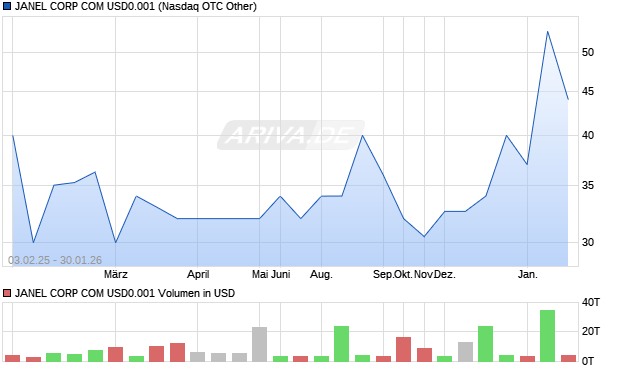The width and height of the screenshot is (620, 371).
Task: Click the 'Dez.' month label
Action: pos(445,274)
